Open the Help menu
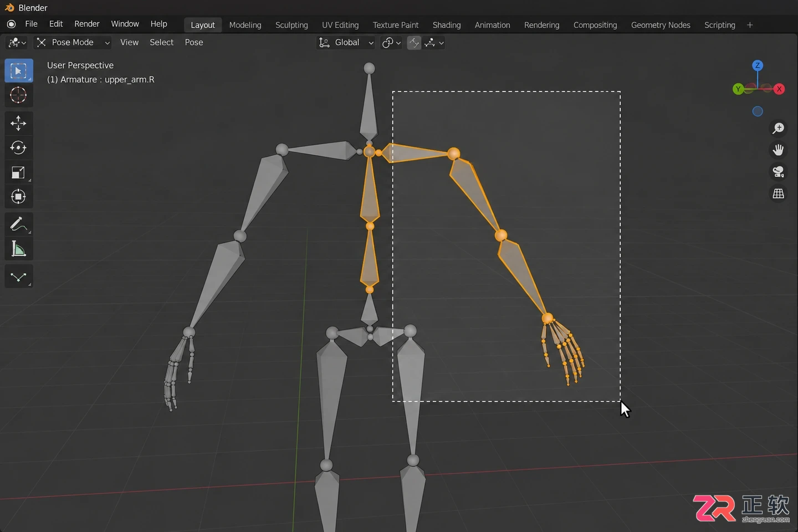 pyautogui.click(x=159, y=24)
